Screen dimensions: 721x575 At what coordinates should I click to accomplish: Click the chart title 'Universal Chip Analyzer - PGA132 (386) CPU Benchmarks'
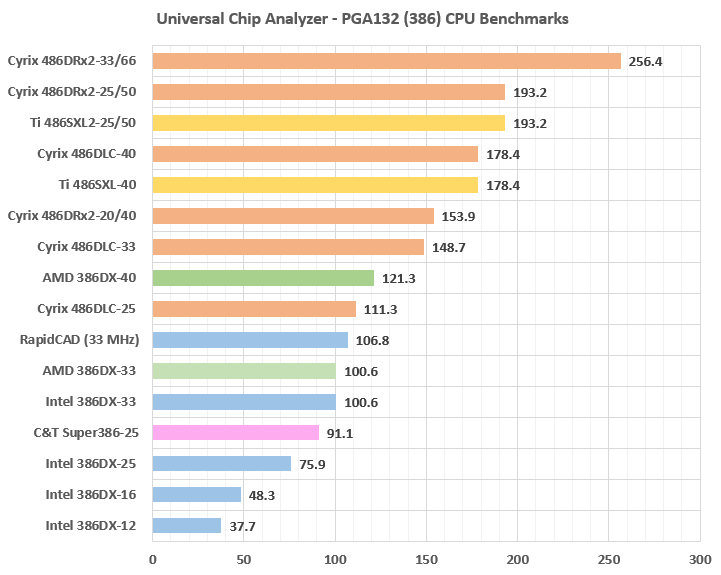[x=362, y=19]
